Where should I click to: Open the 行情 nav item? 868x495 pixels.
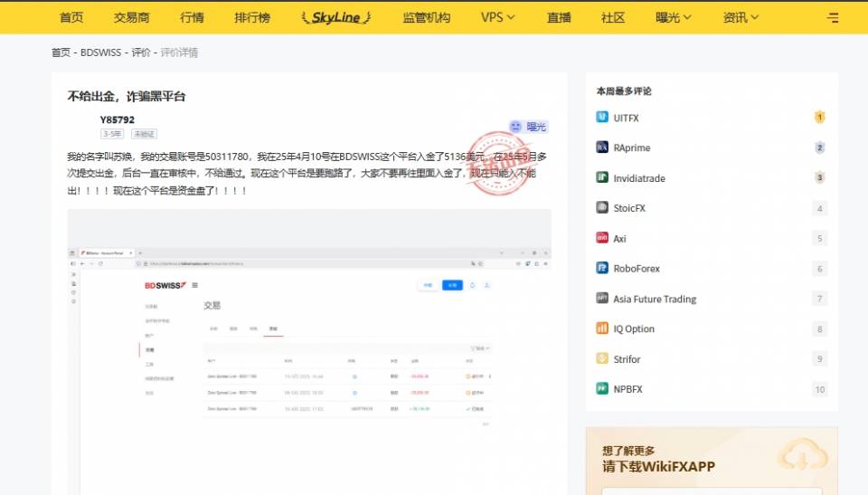tap(192, 18)
